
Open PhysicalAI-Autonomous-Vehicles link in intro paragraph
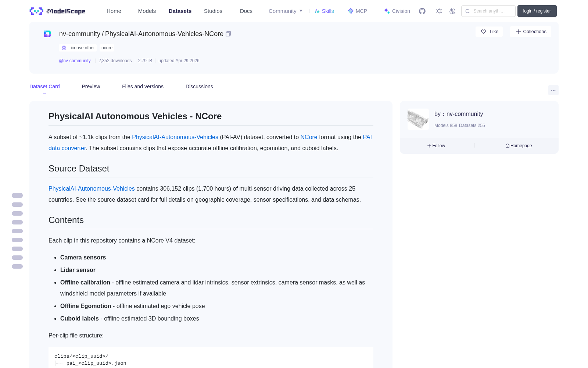[175, 137]
